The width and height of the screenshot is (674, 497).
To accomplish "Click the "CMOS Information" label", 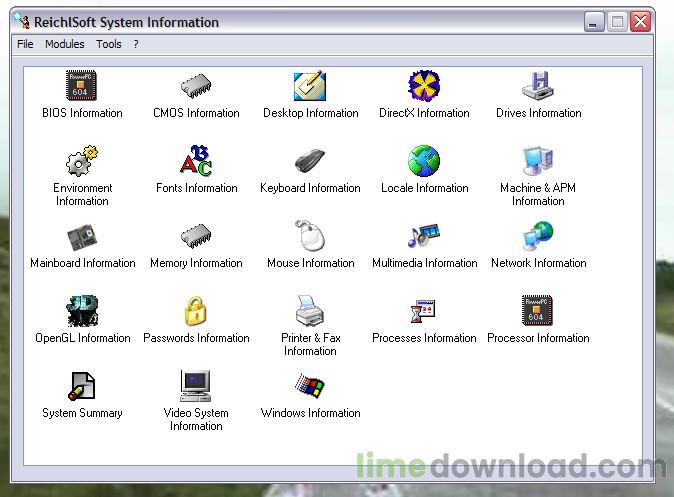I will pos(196,113).
